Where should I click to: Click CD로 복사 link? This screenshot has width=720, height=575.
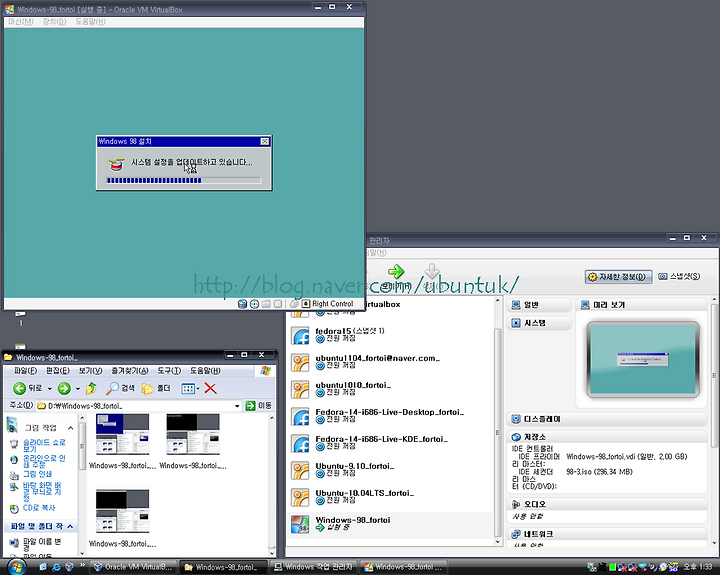(39, 508)
